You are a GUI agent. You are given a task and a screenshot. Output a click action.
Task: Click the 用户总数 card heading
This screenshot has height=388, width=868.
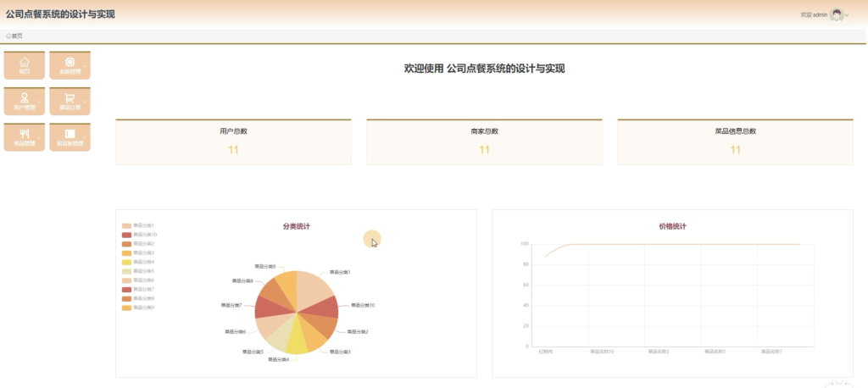[x=233, y=131]
